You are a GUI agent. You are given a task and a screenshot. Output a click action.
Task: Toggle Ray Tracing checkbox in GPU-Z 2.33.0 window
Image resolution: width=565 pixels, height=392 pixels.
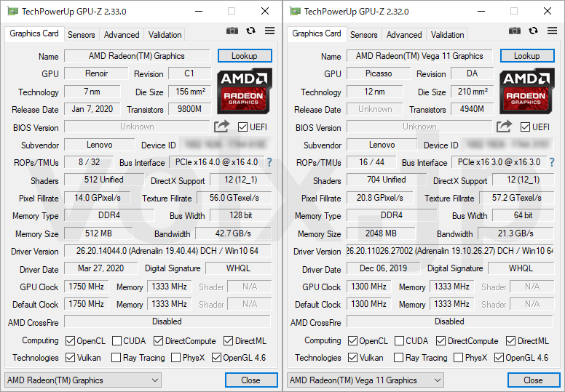tap(116, 357)
